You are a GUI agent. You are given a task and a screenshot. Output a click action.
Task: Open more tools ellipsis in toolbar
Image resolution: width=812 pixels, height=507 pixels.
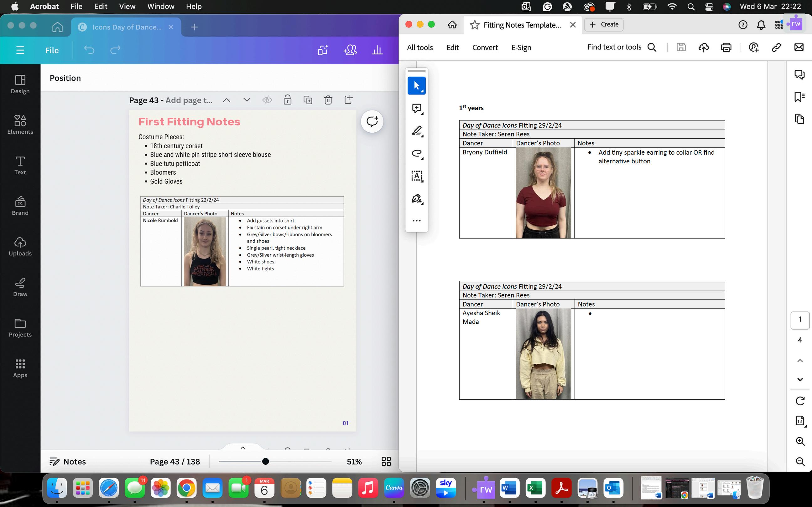click(x=416, y=221)
